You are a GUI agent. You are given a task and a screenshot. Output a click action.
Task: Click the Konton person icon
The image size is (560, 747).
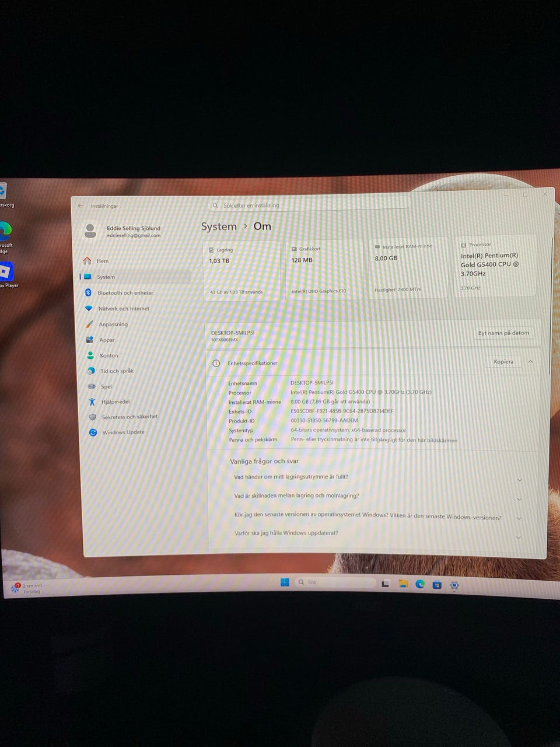pos(90,355)
